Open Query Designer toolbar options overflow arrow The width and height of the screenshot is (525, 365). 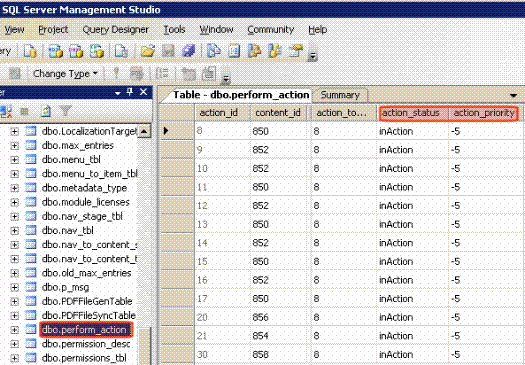point(226,78)
